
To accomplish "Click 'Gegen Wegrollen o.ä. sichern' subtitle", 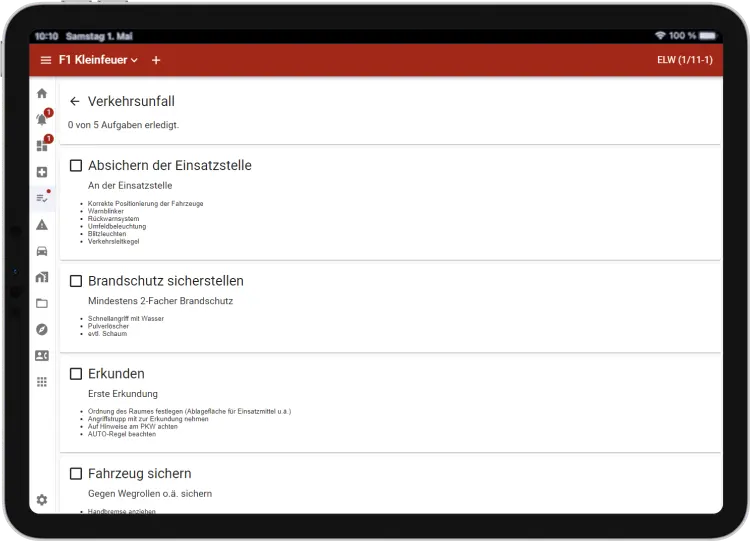I will [150, 494].
